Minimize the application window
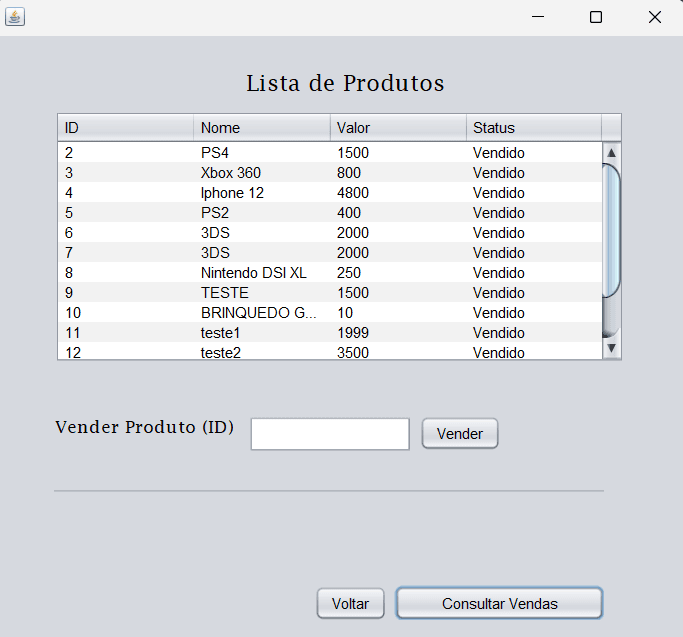683x637 pixels. [538, 17]
